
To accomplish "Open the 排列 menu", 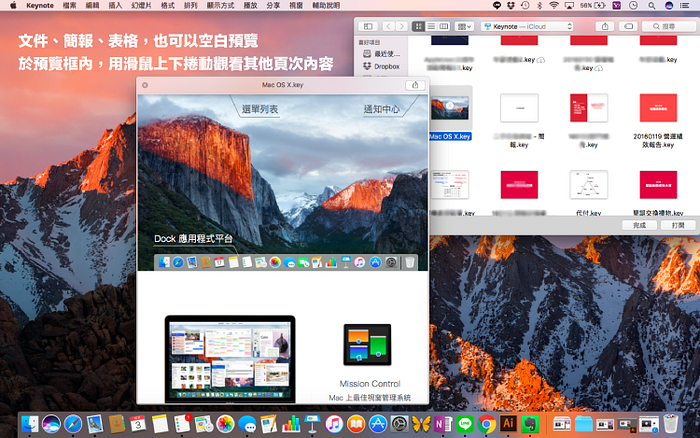I will pyautogui.click(x=191, y=5).
